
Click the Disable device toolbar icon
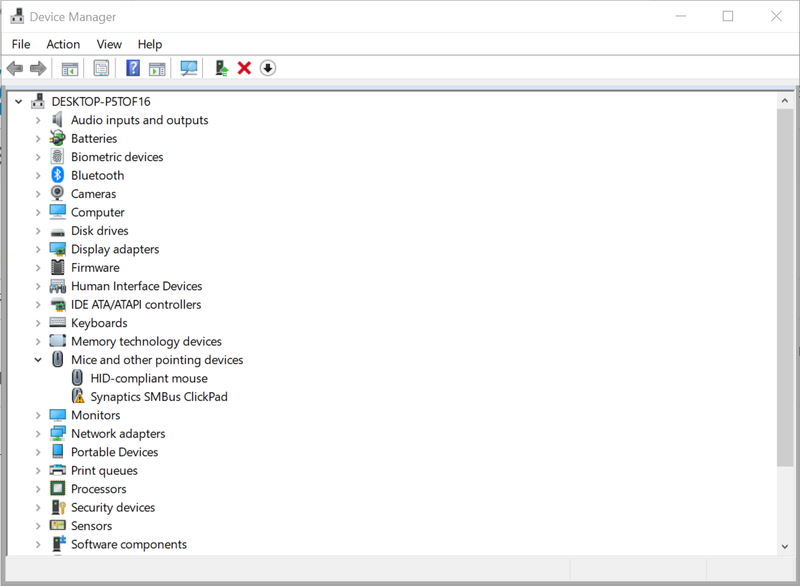[x=267, y=68]
